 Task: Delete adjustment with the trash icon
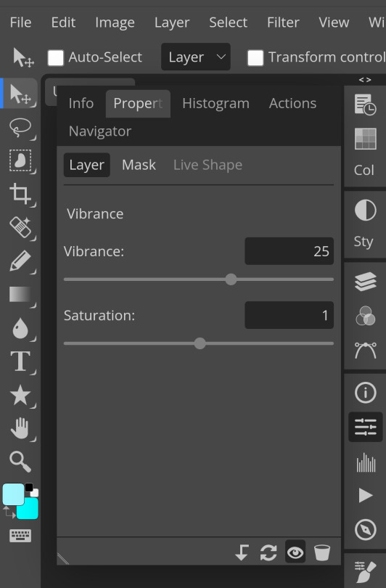[322, 552]
